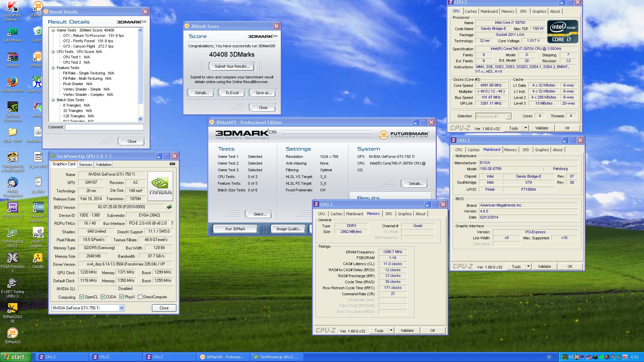Screen dimensions: 644x362
Task: Open the pi_rec.dat desktop file icon
Action: pos(38,160)
